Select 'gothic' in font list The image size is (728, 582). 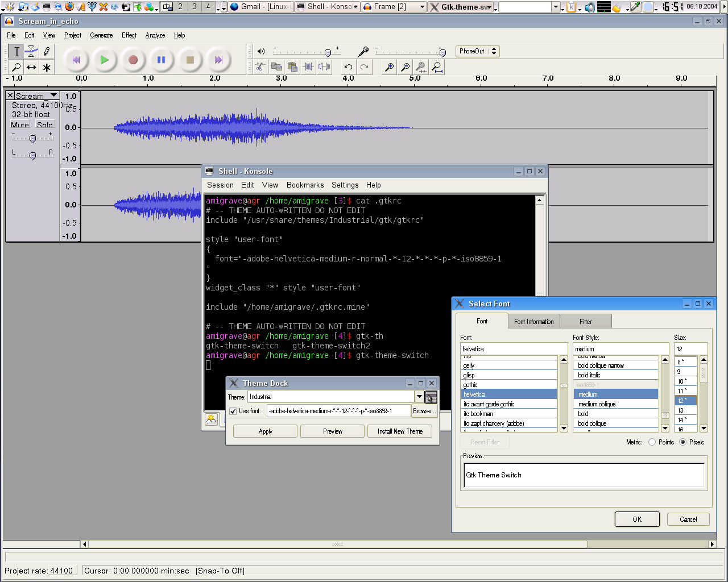(509, 385)
